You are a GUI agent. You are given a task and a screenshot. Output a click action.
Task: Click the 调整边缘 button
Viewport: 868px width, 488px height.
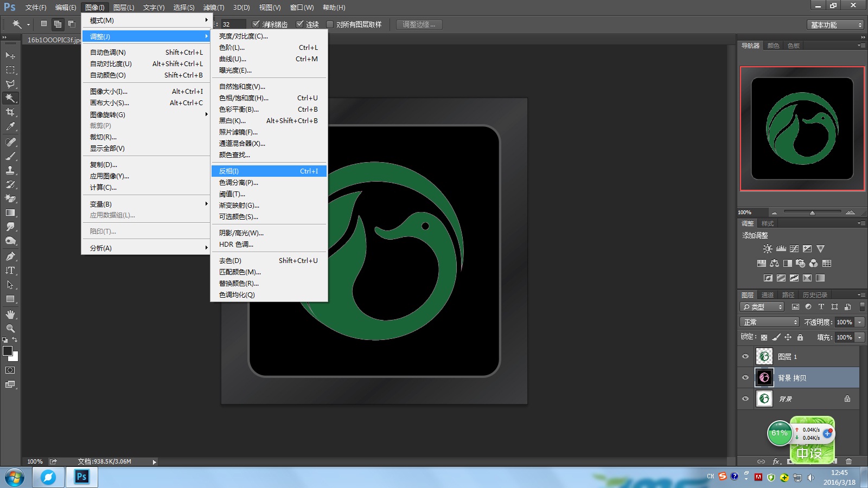[419, 24]
